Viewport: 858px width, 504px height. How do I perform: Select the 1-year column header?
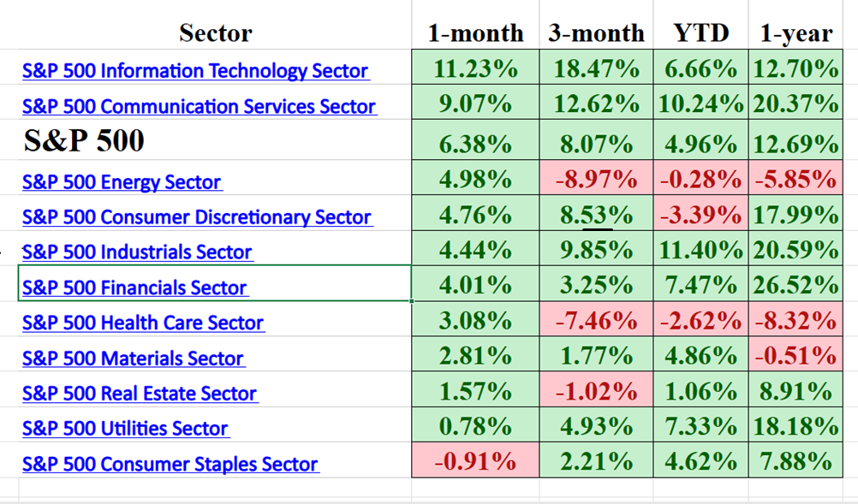tap(795, 33)
